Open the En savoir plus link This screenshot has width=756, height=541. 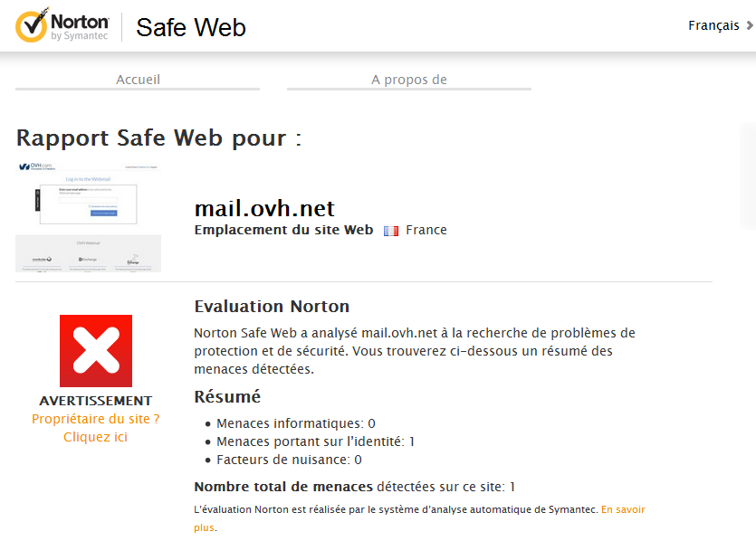623,510
